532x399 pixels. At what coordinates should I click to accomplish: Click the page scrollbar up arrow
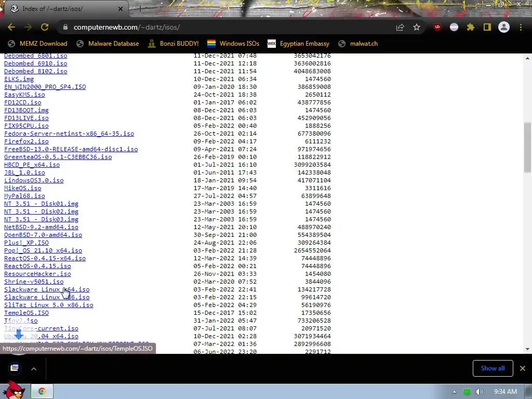[x=527, y=58]
